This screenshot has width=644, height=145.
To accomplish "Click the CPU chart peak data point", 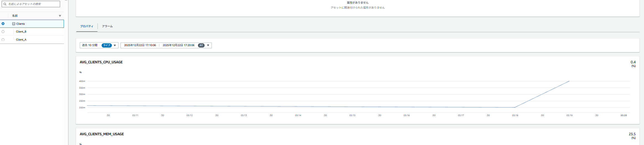I will coord(569,81).
